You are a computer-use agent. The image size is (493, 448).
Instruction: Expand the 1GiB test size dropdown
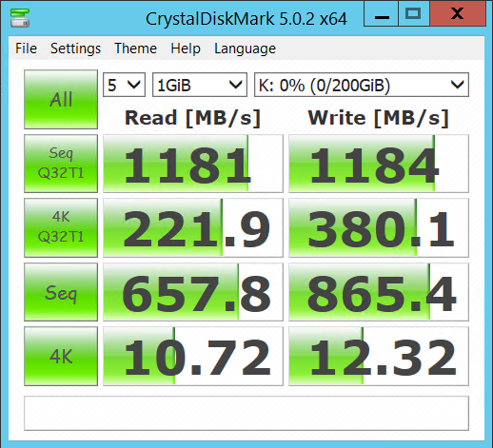tap(200, 85)
